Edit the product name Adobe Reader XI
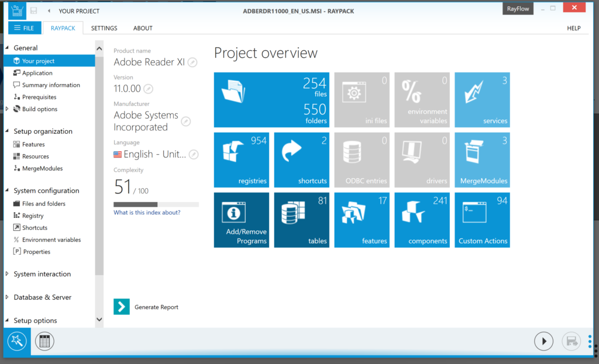Screen dimensions: 599x364 [x=193, y=62]
